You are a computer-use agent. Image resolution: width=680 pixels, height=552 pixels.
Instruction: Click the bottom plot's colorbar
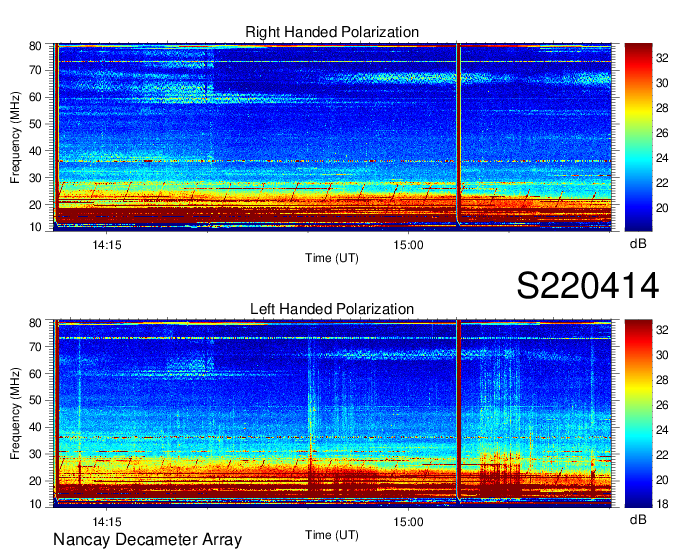(638, 414)
